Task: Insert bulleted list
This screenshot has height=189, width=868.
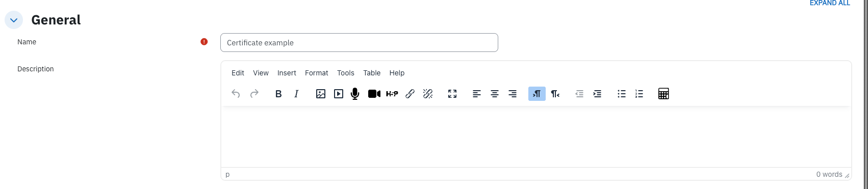Action: tap(622, 94)
